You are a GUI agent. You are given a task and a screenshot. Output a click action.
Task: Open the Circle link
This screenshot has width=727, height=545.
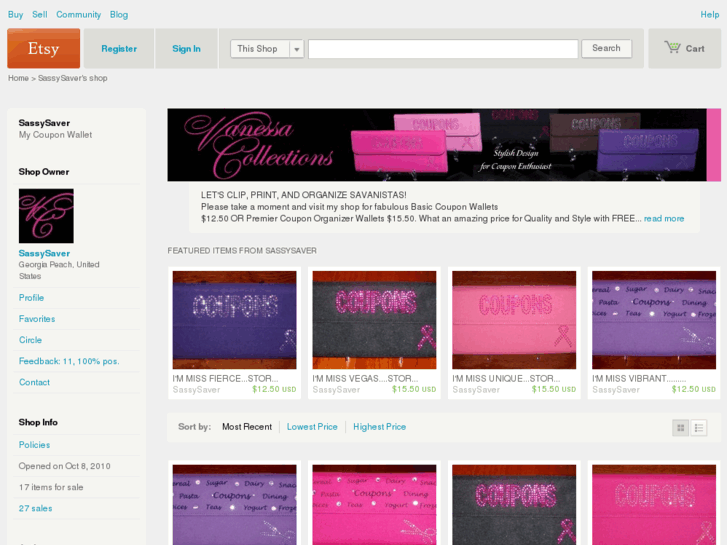[30, 340]
